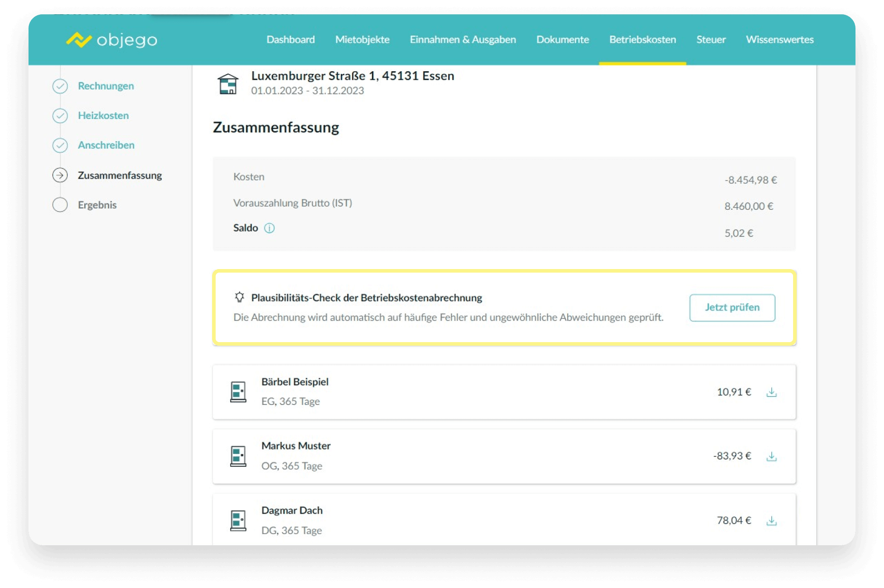This screenshot has width=884, height=588.
Task: Click the door icon for Bärbel Beispiel
Action: pyautogui.click(x=238, y=392)
